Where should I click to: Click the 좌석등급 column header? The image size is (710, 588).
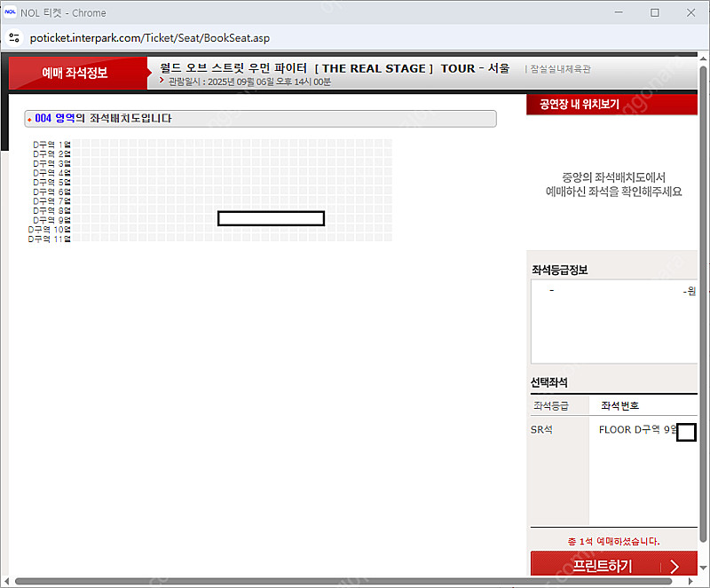point(551,405)
